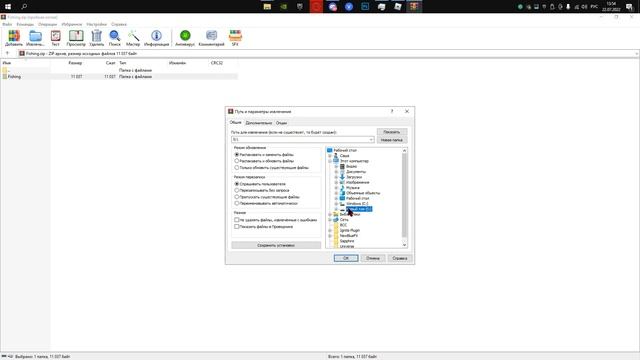Expand the Сеть node in folder tree
The height and width of the screenshot is (360, 640).
[x=330, y=220]
